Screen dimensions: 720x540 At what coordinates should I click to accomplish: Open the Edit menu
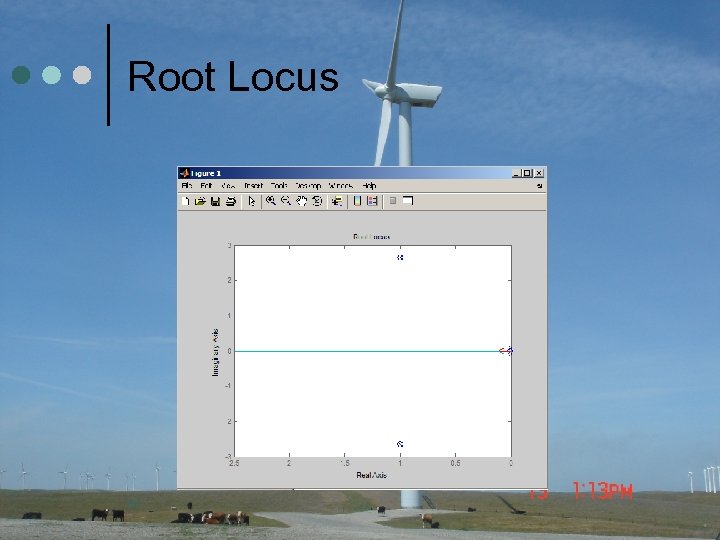[x=206, y=186]
